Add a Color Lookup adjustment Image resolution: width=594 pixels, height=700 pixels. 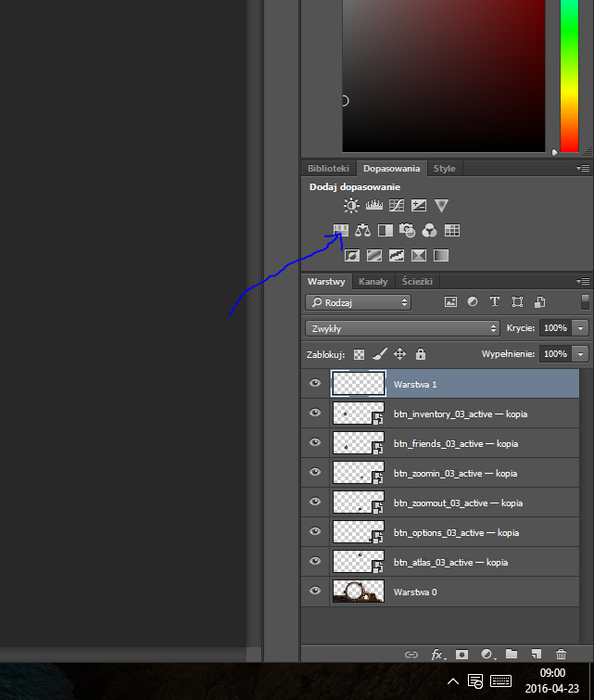pos(452,230)
